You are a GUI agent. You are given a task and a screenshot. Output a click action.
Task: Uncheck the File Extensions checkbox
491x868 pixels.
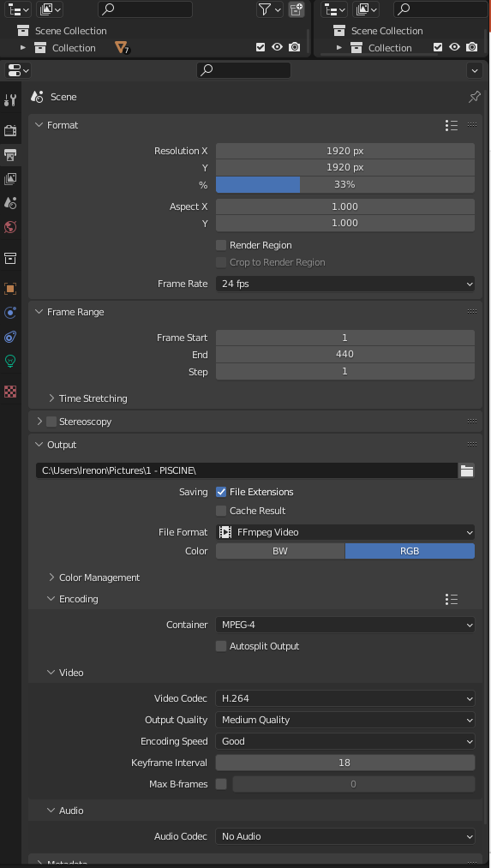221,492
